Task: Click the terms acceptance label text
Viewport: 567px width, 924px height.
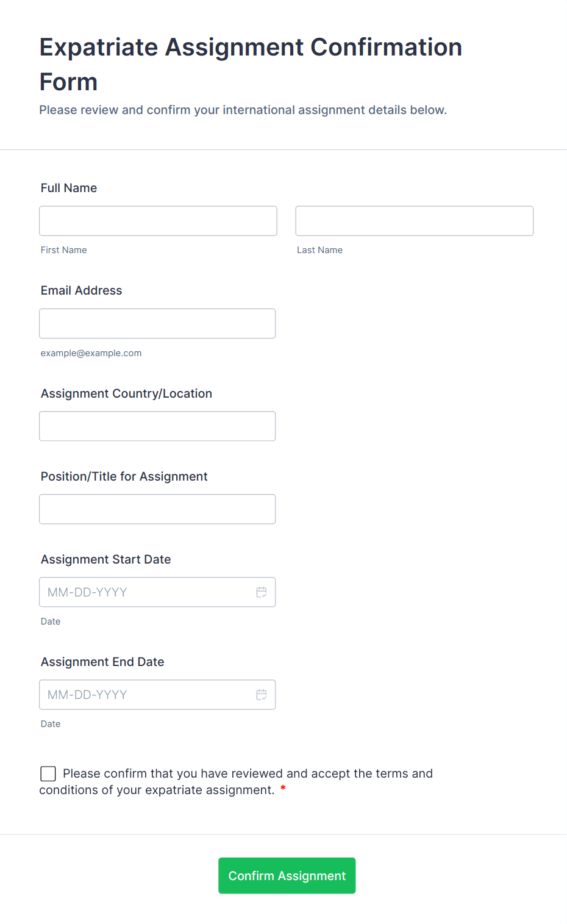Action: (x=248, y=774)
